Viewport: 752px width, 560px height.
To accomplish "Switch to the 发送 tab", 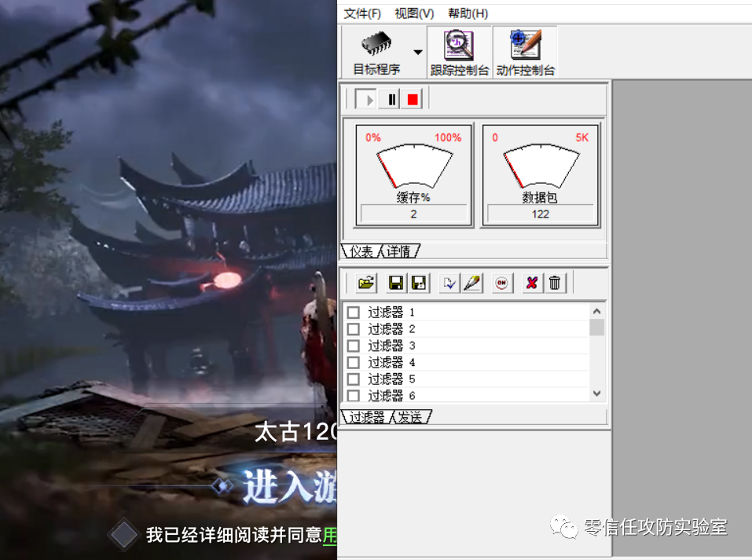I will [x=410, y=417].
